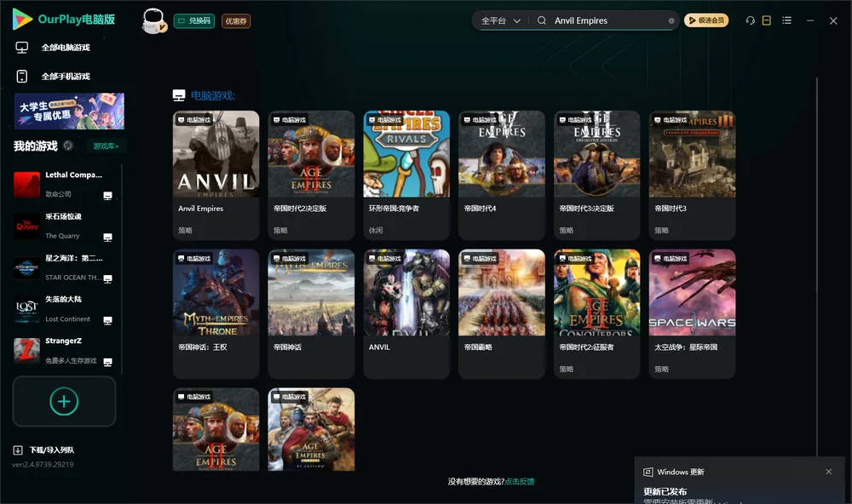This screenshot has height=504, width=852.
Task: Open the list menu icon in the title bar
Action: [786, 20]
